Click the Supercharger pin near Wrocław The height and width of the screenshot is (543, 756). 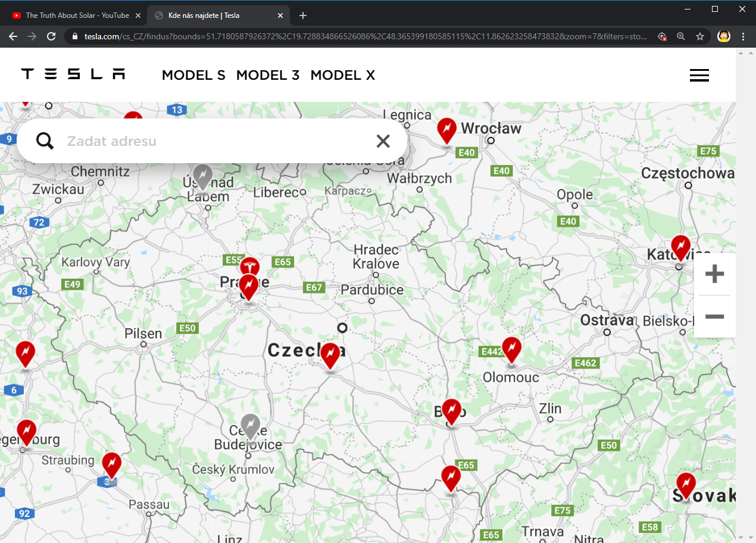(x=446, y=130)
